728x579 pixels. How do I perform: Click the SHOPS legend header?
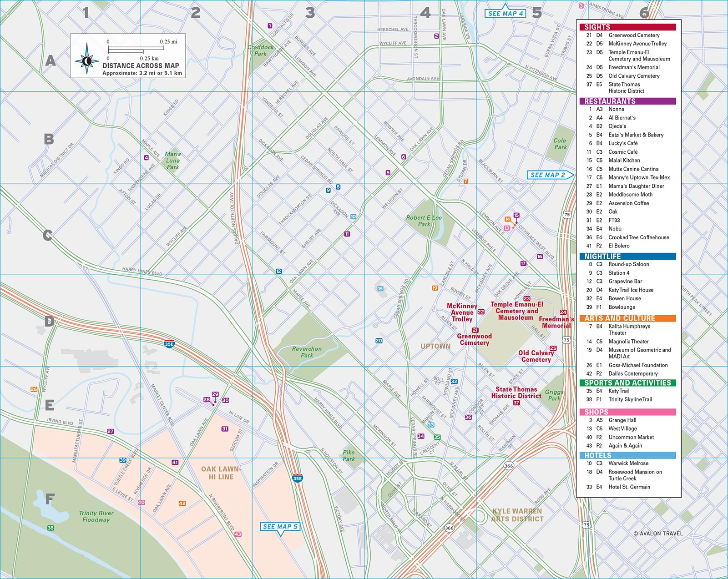(x=627, y=412)
